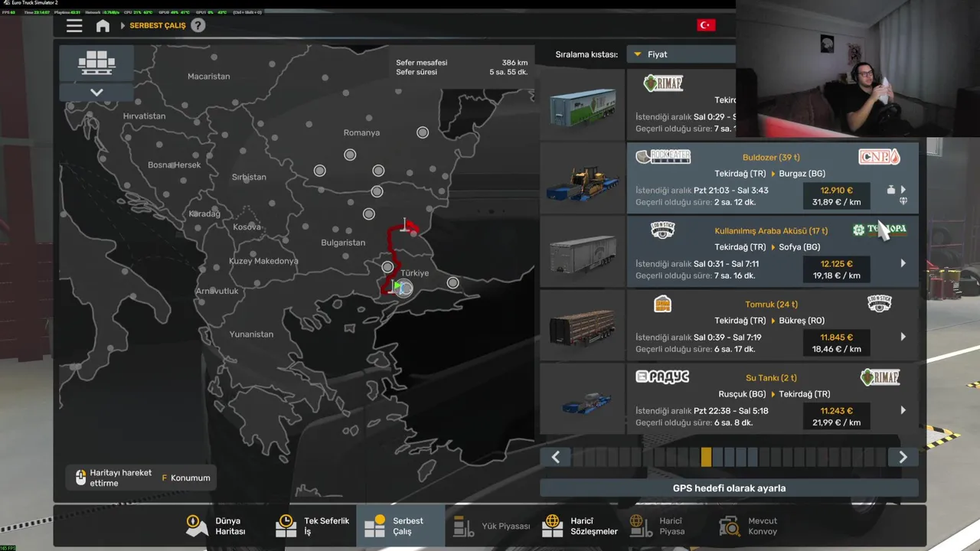Expand arrow on Buldozer job
Screen dimensions: 980x551
(x=903, y=190)
